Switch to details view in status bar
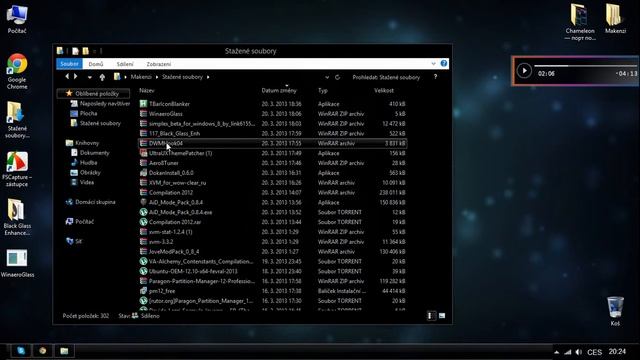 point(431,316)
